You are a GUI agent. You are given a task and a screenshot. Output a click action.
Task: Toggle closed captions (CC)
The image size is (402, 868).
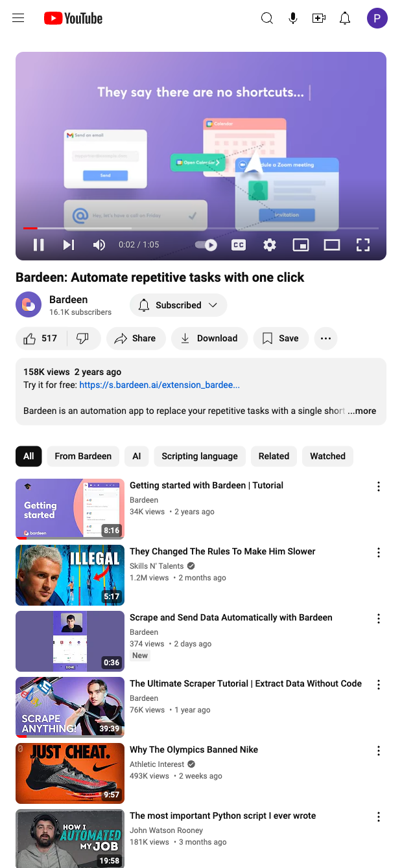[239, 245]
